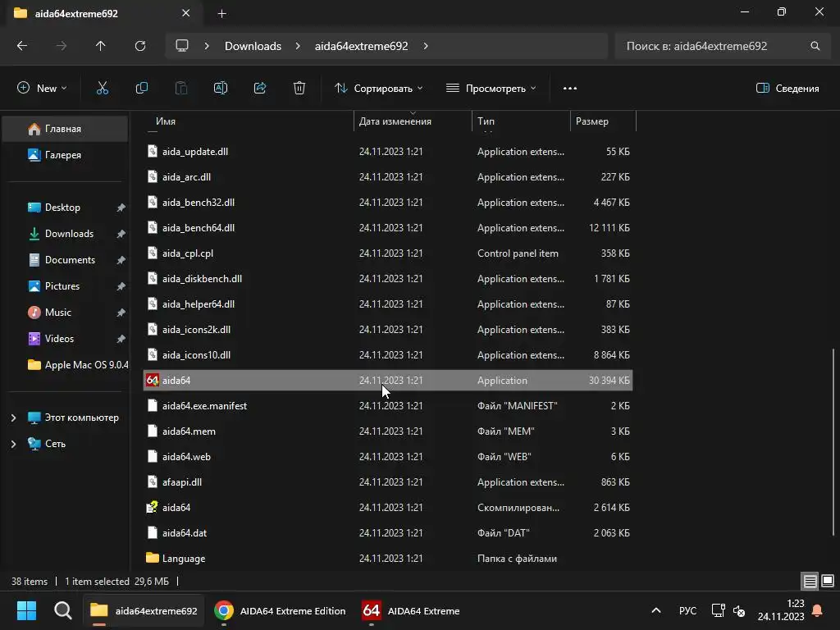This screenshot has width=840, height=630.
Task: Click the Share icon in toolbar
Action: click(260, 88)
